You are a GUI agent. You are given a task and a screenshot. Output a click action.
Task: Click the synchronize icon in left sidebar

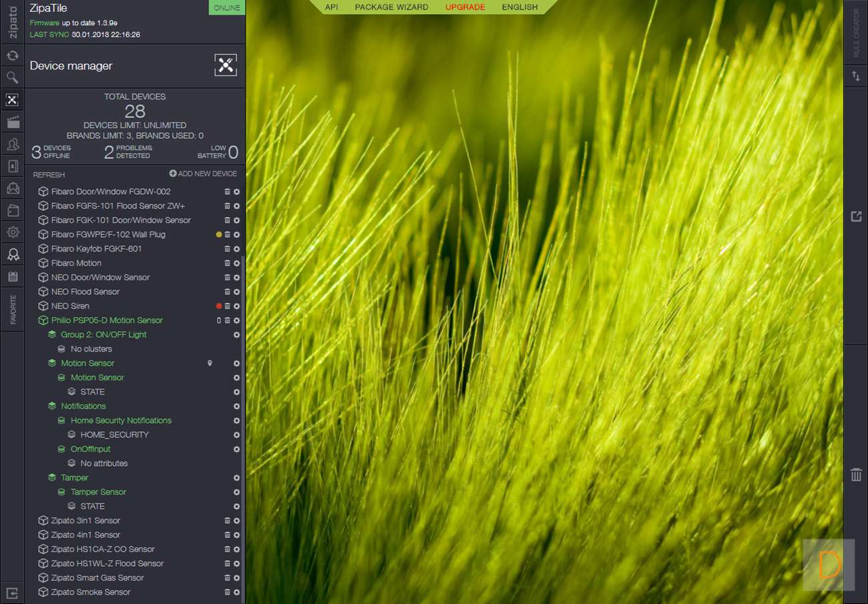click(12, 56)
